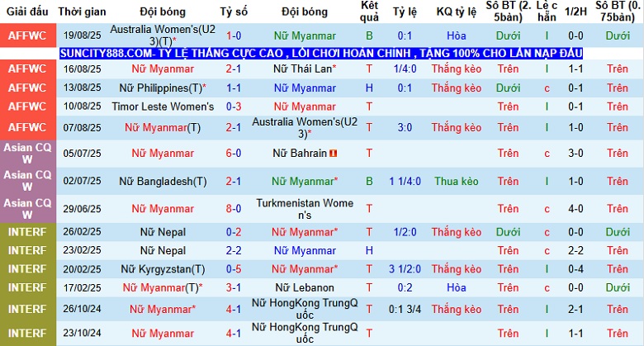Select date 17/02/25 in the time column

click(82, 287)
